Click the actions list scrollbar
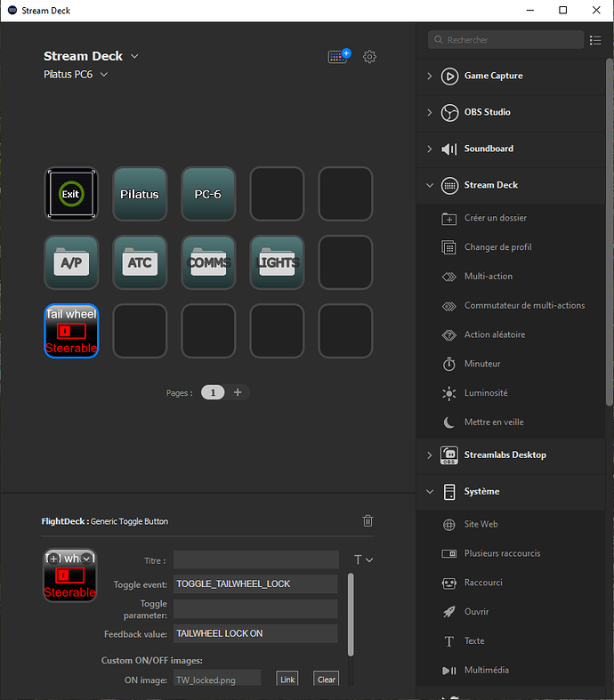This screenshot has height=700, width=614. pos(610,232)
